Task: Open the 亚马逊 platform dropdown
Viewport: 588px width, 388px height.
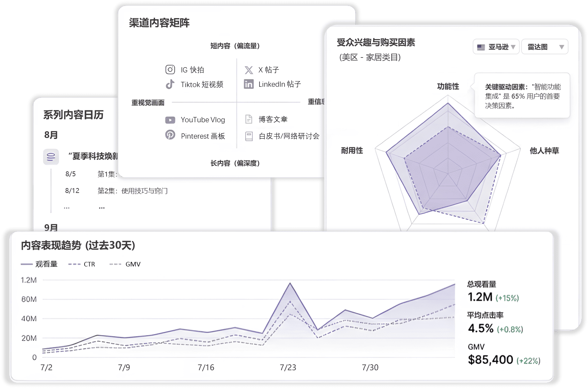Action: [x=496, y=46]
